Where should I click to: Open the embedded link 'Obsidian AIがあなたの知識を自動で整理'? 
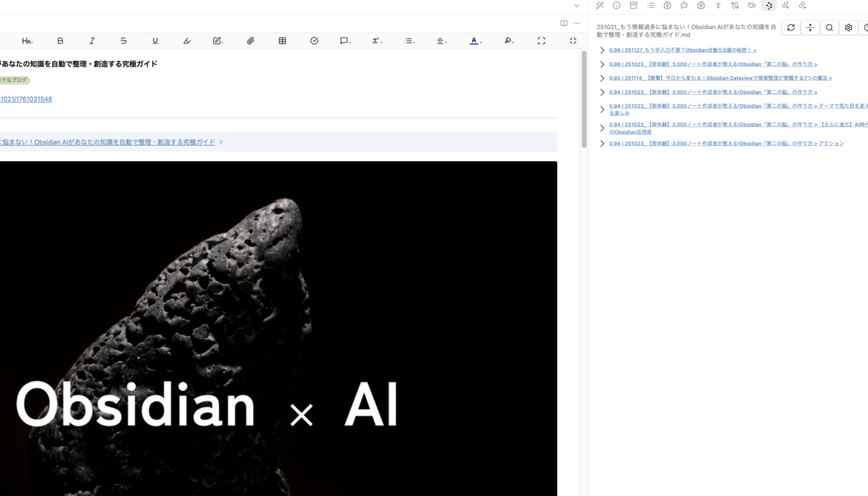click(x=108, y=142)
